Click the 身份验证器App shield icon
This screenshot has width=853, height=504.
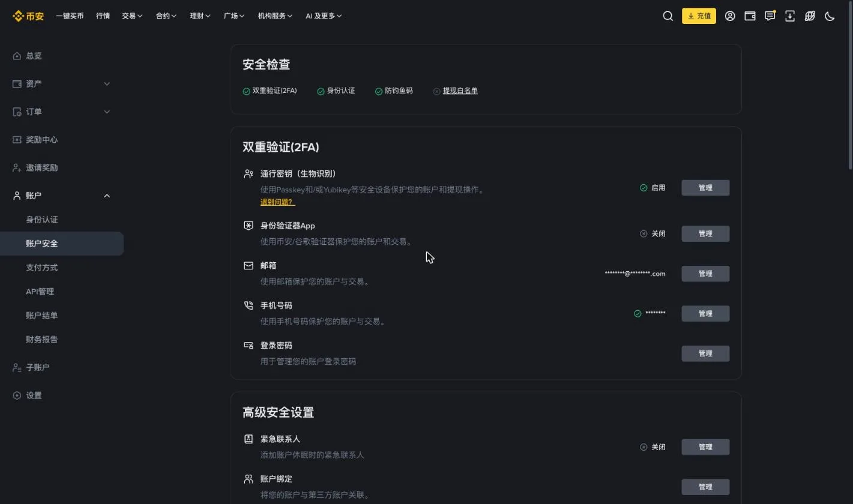click(249, 226)
